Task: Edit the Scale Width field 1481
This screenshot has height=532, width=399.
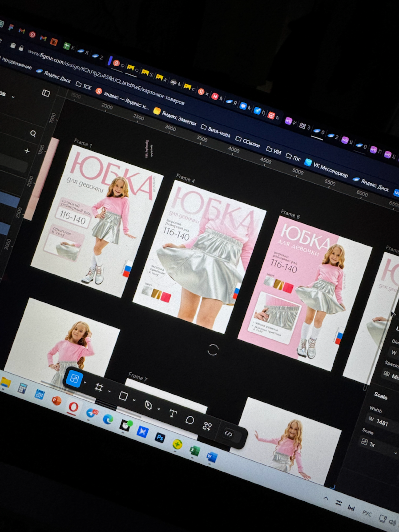Action: click(382, 422)
